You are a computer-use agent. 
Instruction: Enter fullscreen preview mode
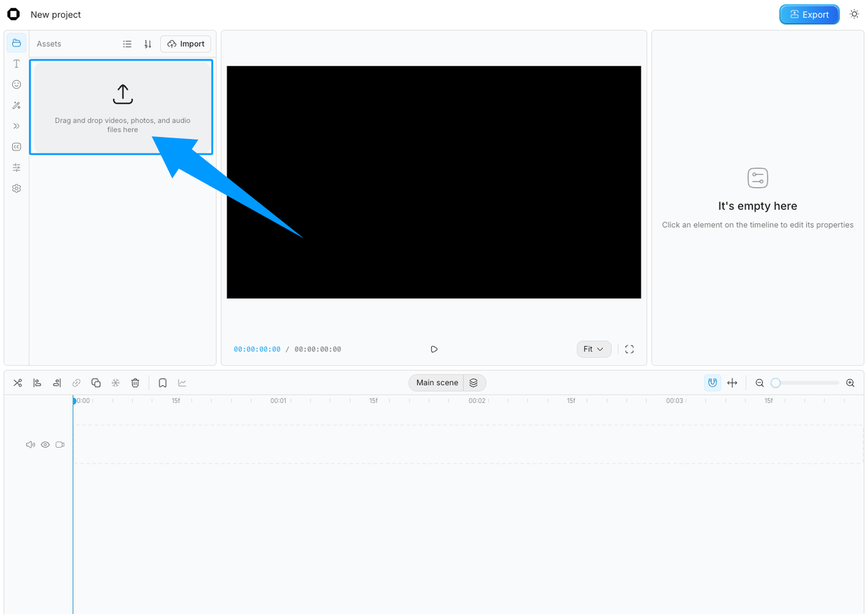coord(629,349)
